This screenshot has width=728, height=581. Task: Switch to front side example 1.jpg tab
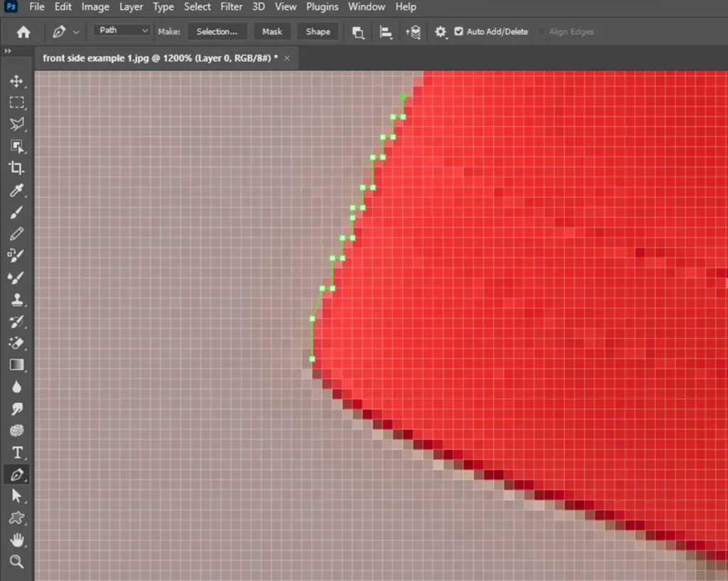tap(160, 58)
